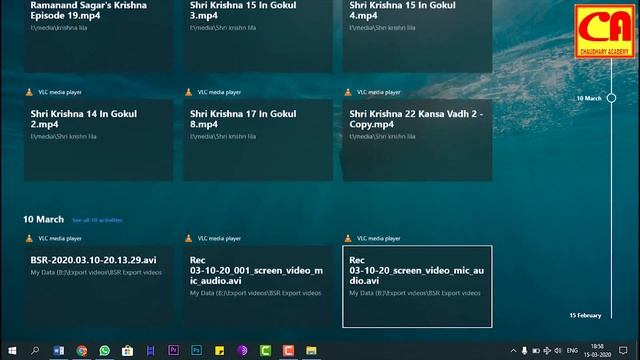Open BSR-2020.03.10-20.13.29.avi activity card
The height and width of the screenshot is (360, 640).
click(x=98, y=287)
